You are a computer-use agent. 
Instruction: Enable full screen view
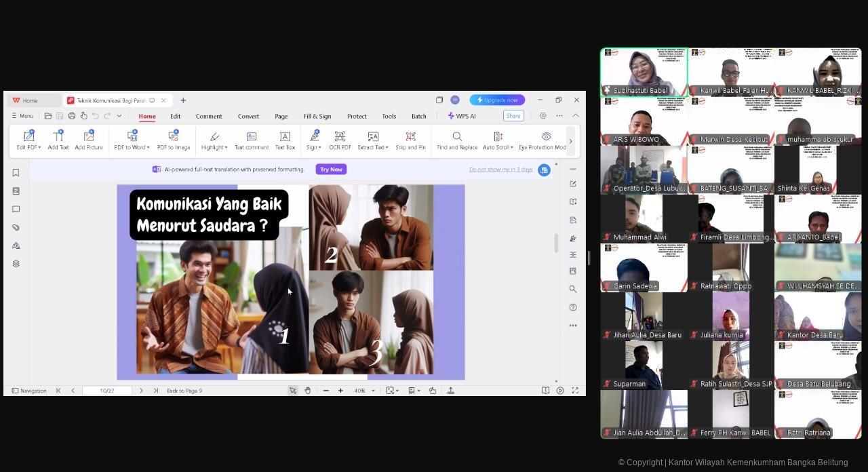pyautogui.click(x=575, y=391)
